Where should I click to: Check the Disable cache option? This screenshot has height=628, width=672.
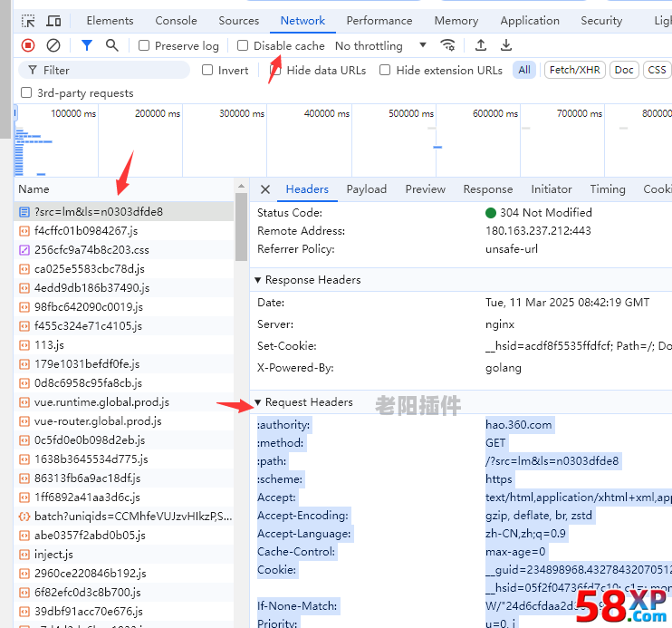(243, 45)
